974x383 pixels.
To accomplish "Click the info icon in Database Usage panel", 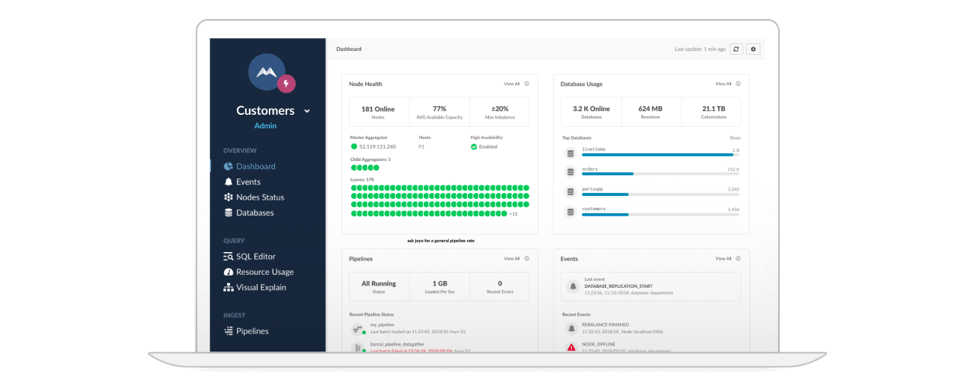I will tap(739, 84).
